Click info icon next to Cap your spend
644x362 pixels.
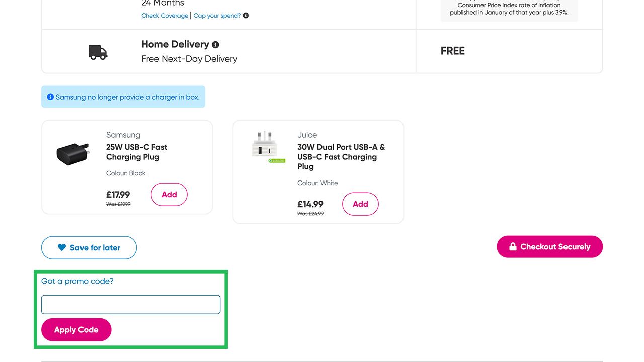(x=246, y=16)
